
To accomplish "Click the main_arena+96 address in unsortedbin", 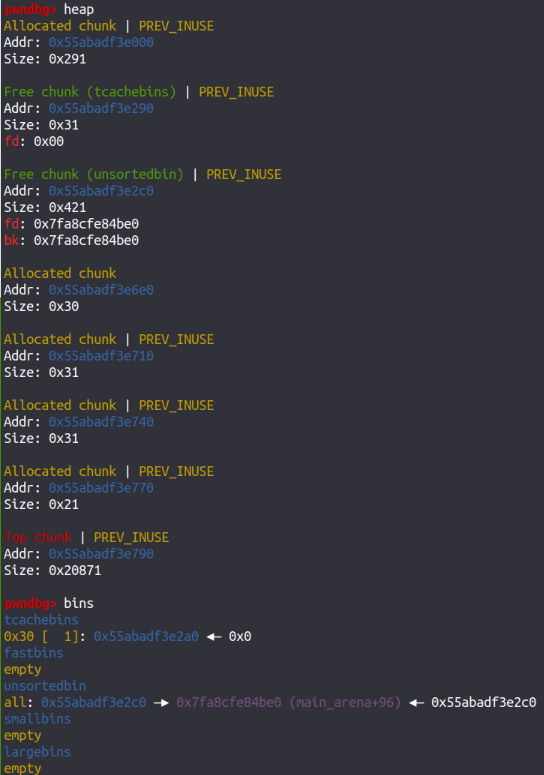I will coord(289,702).
